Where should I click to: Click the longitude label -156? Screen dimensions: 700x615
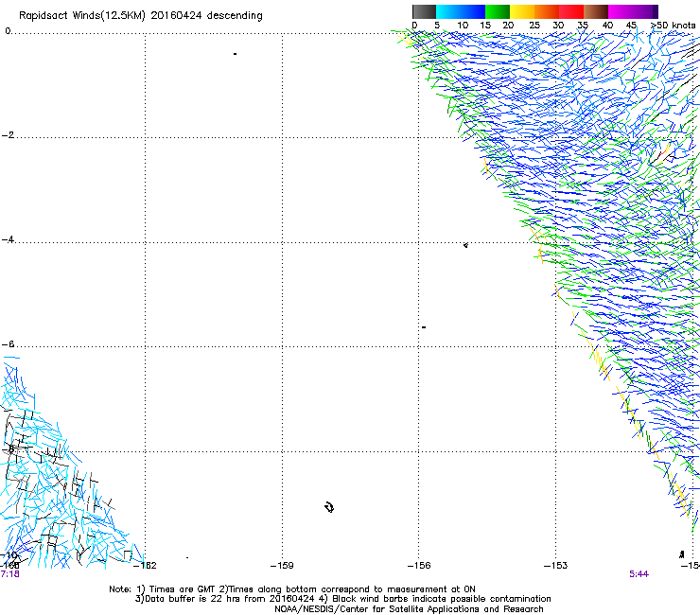click(419, 566)
